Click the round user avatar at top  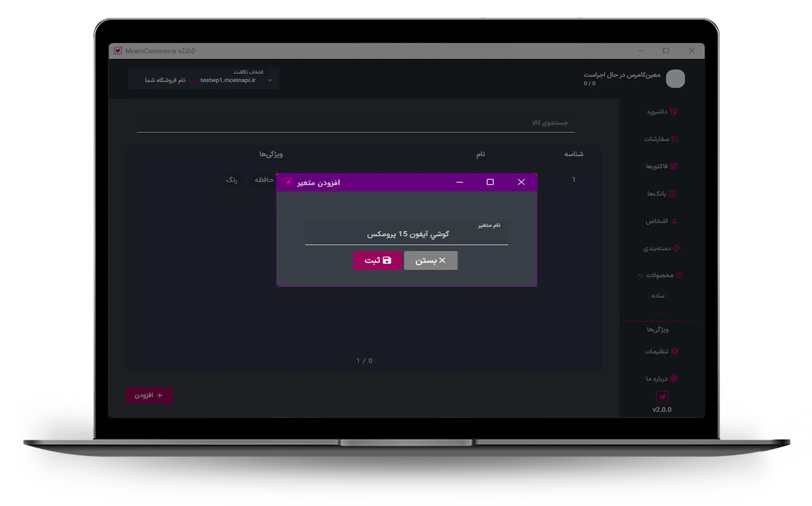click(x=675, y=79)
